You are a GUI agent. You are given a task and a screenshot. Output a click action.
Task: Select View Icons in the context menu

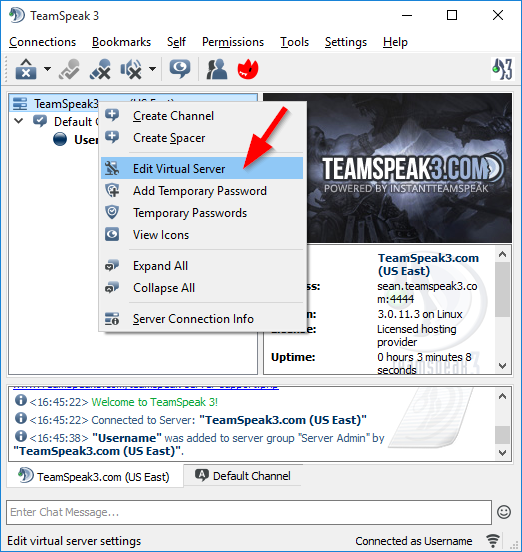[x=202, y=234]
